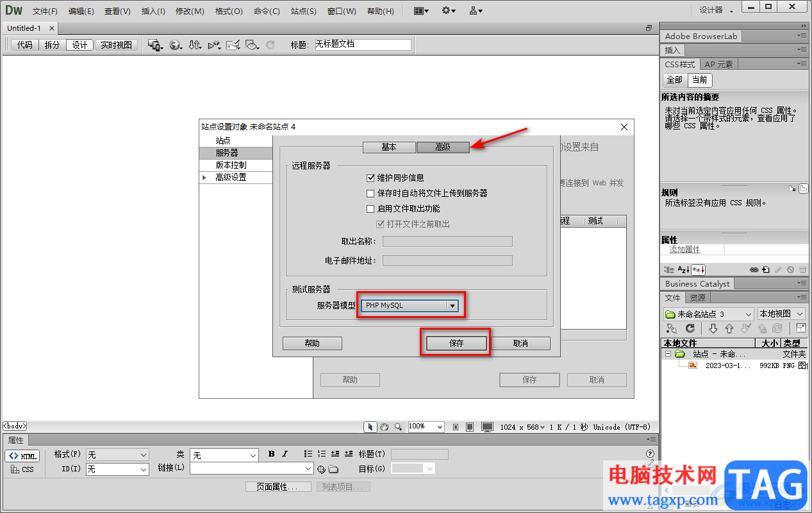Image resolution: width=812 pixels, height=513 pixels.
Task: Open the 本地视图 view dropdown
Action: click(x=781, y=314)
